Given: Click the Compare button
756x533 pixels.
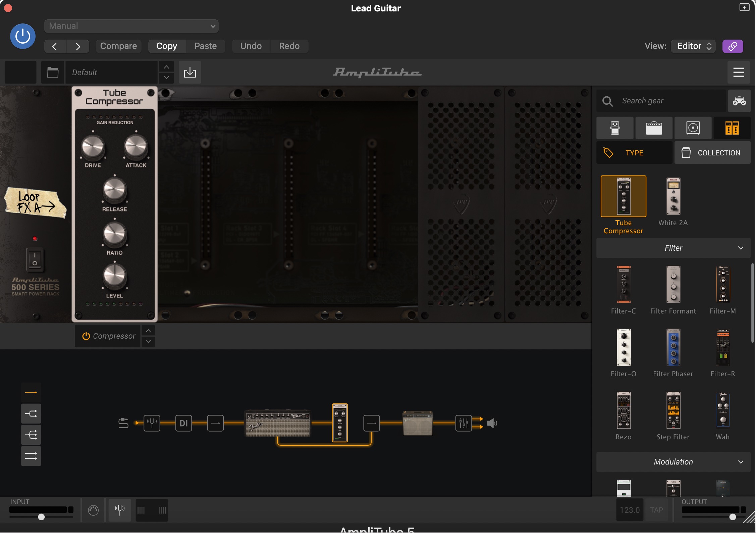Looking at the screenshot, I should coord(118,46).
